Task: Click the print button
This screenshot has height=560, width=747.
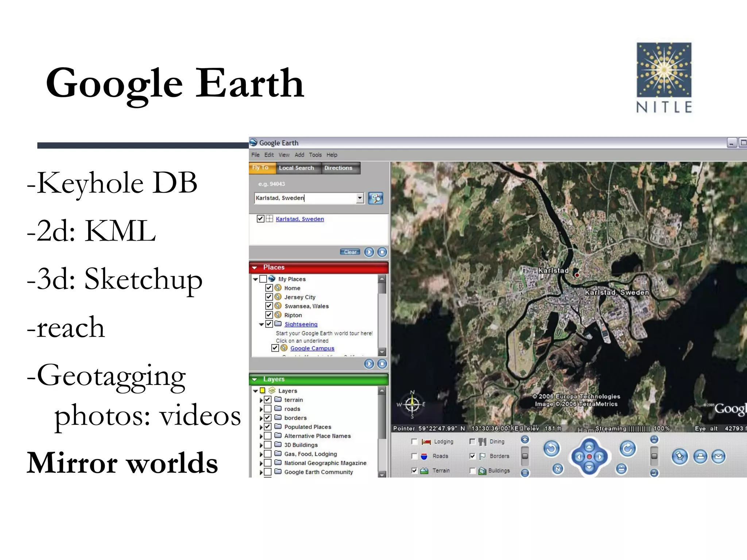Action: 700,456
